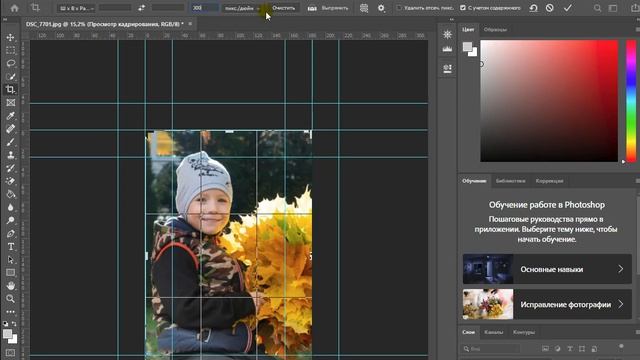This screenshot has width=640, height=360.
Task: Select the Rectangle shape tool
Action: click(x=11, y=273)
